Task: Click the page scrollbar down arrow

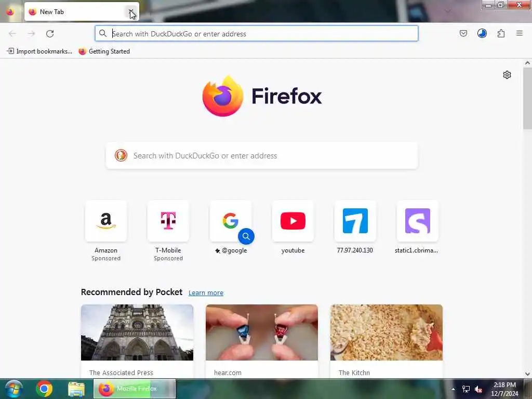Action: (x=527, y=374)
